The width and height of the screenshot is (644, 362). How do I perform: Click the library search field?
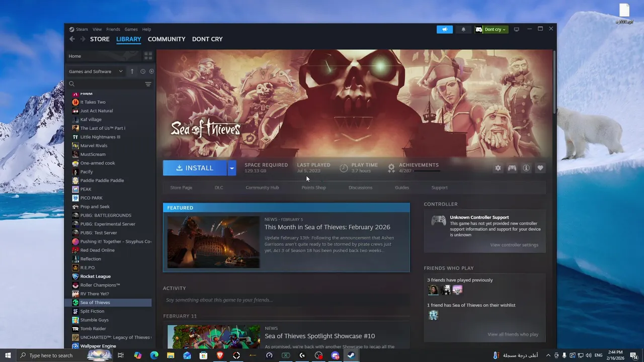(x=106, y=84)
